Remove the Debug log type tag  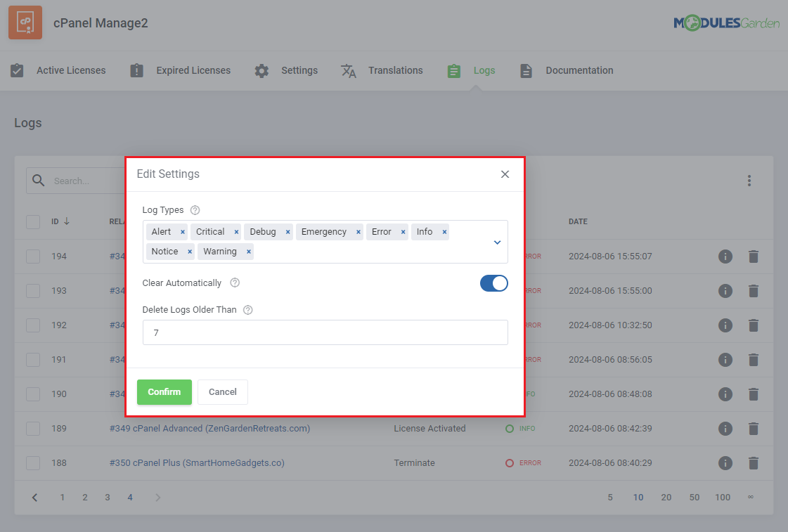pyautogui.click(x=288, y=232)
